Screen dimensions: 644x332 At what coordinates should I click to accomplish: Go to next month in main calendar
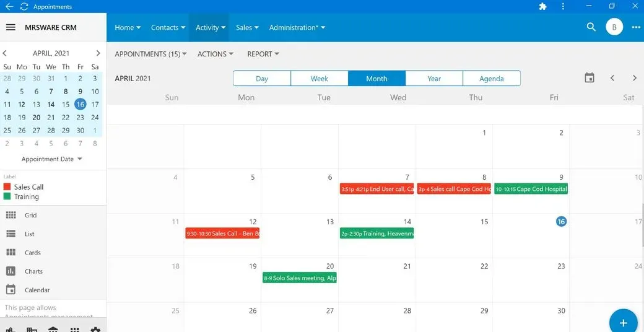click(634, 78)
